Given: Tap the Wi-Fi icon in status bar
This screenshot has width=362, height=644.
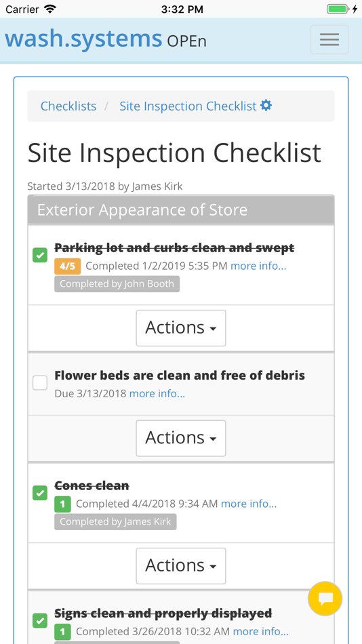Looking at the screenshot, I should [50, 9].
